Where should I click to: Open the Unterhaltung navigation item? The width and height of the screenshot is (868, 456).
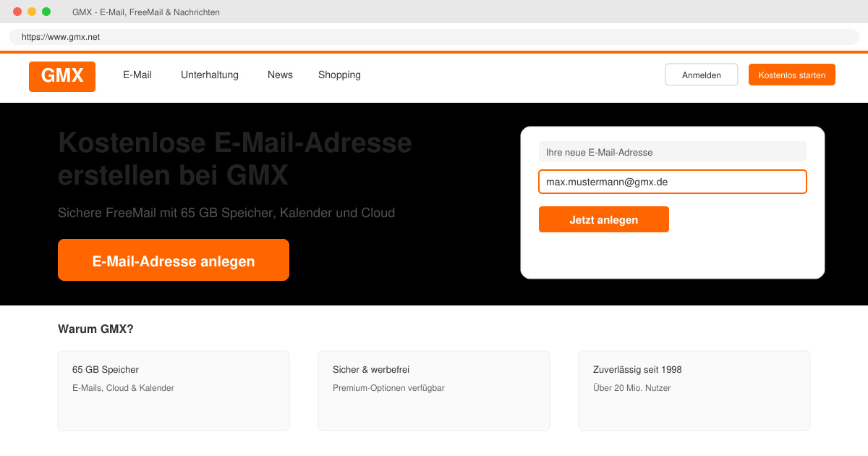click(210, 75)
